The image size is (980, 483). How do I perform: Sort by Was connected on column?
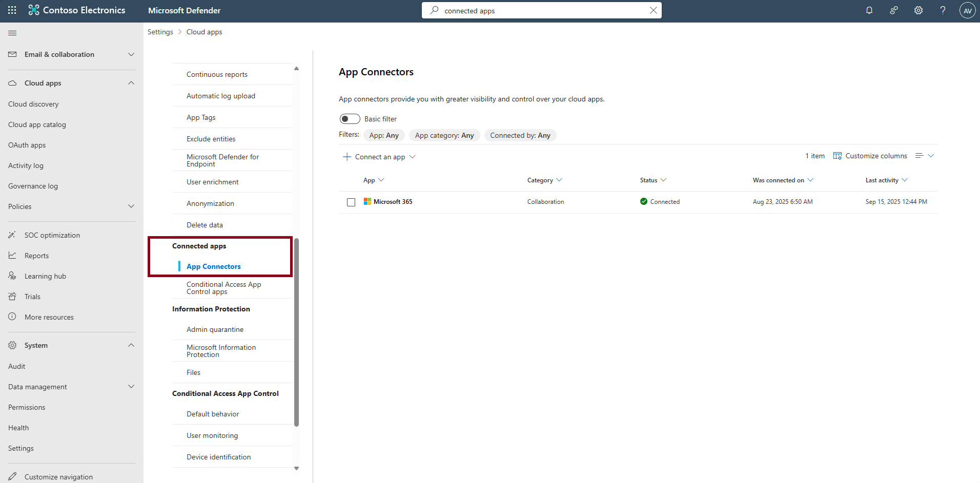[783, 180]
